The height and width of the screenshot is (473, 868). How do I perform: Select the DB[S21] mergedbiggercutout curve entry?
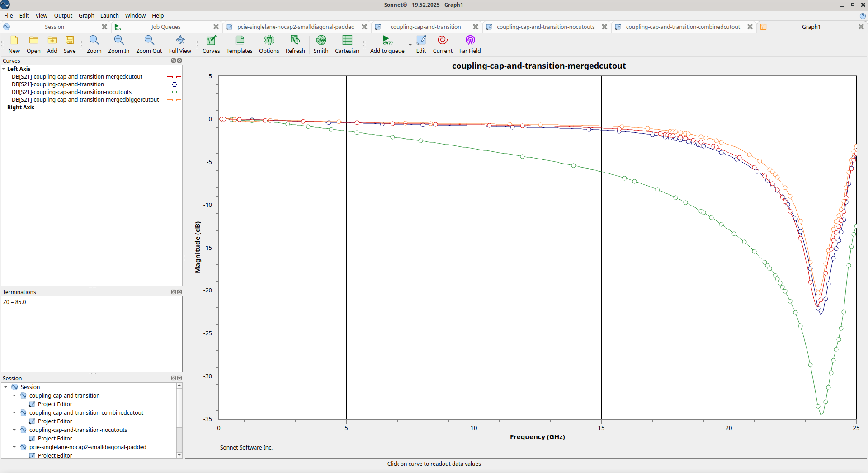coord(85,100)
